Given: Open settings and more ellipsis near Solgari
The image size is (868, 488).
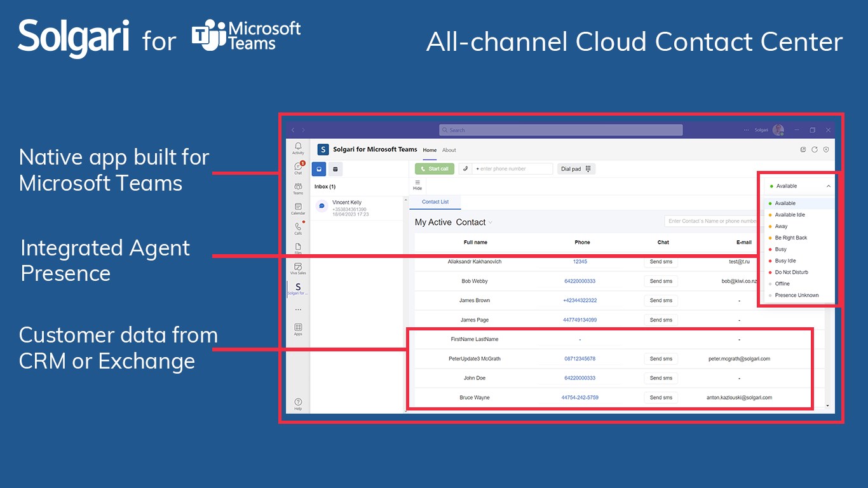Looking at the screenshot, I should pyautogui.click(x=747, y=130).
